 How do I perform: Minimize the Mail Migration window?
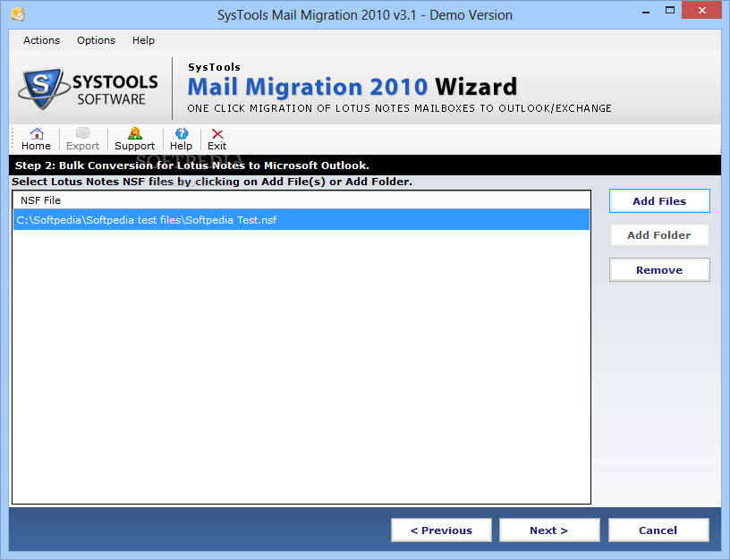coord(646,11)
